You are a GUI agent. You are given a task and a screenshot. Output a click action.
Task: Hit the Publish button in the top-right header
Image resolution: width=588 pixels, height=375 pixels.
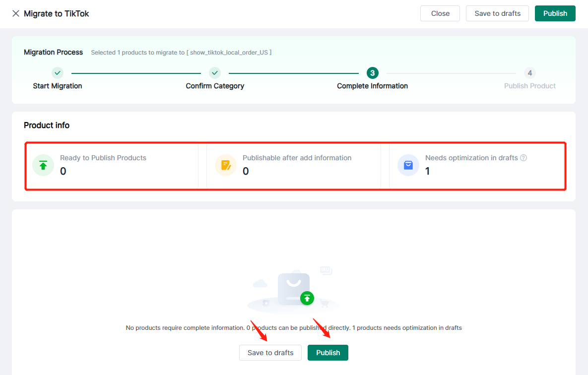(x=555, y=13)
